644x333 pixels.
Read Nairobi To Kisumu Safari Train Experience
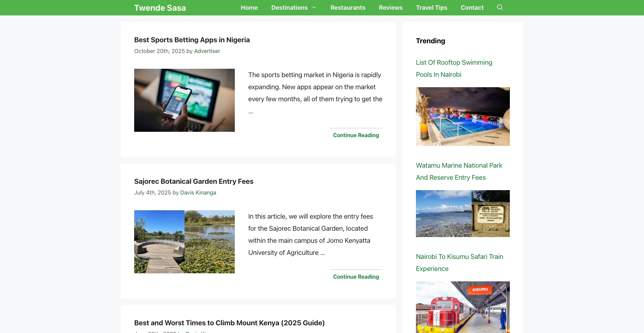click(459, 262)
